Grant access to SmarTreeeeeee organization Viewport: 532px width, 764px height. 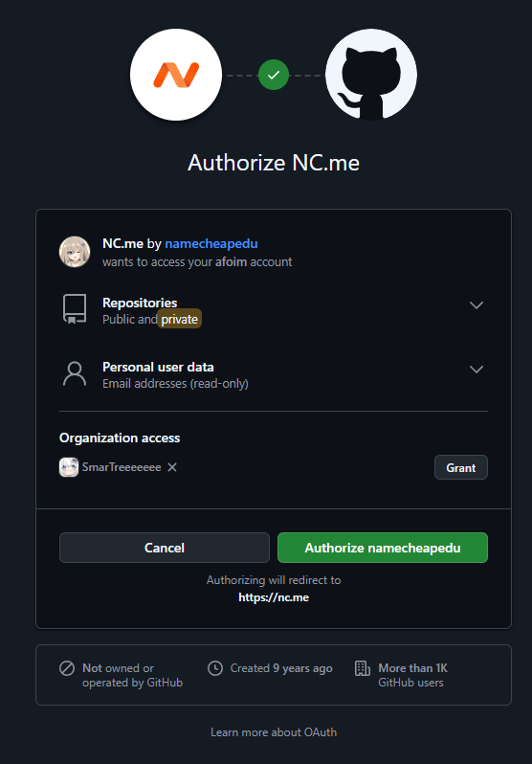point(461,468)
